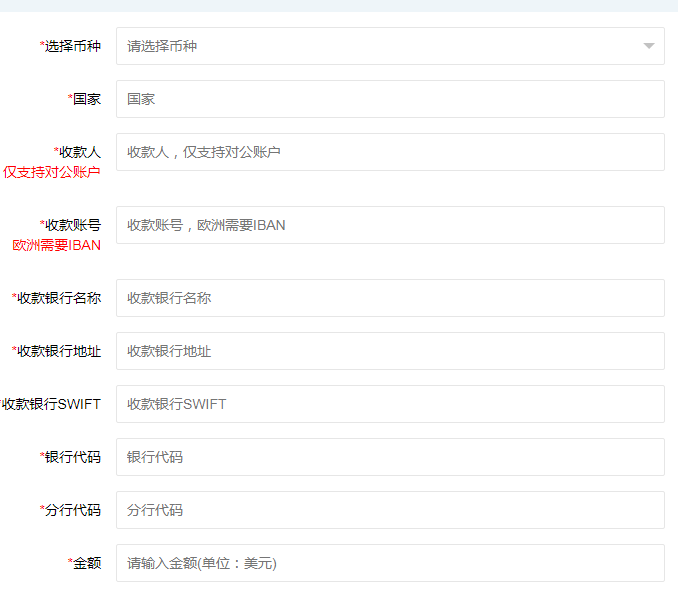
Task: Select the 银行代码 bank code input
Action: pyautogui.click(x=390, y=457)
